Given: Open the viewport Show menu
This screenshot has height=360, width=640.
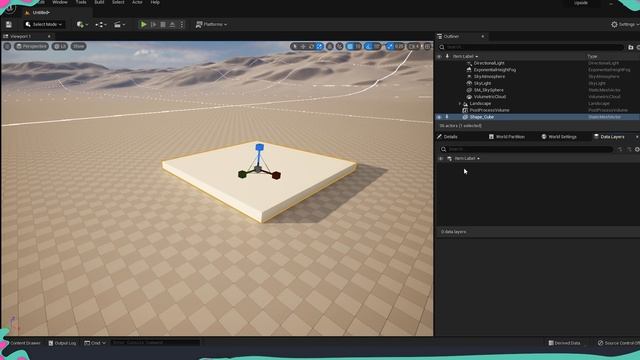Looking at the screenshot, I should click(78, 47).
